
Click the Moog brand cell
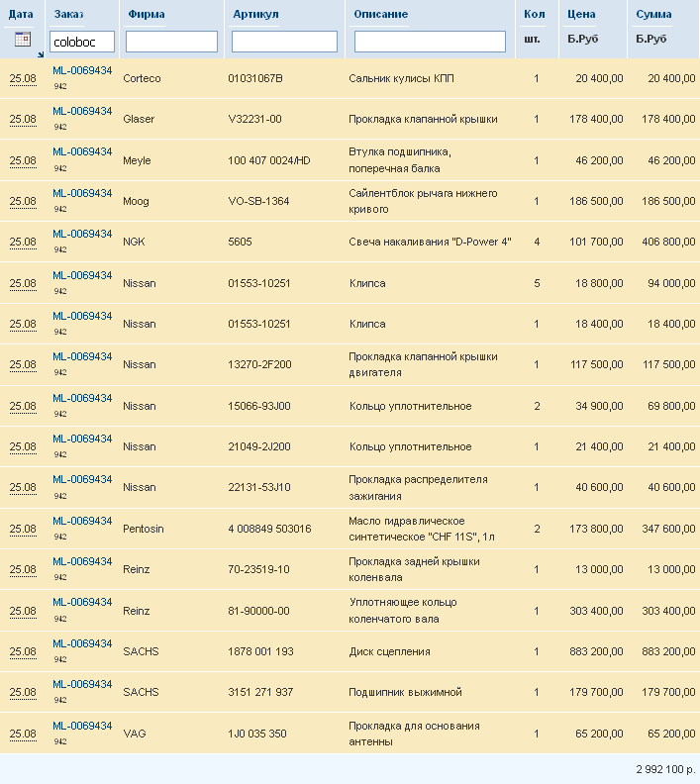point(136,201)
